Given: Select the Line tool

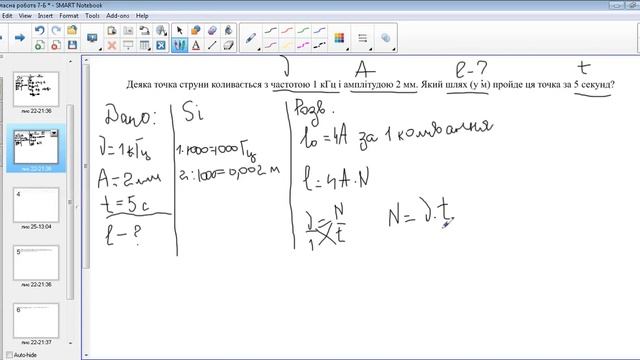Looking at the screenshot, I should 212,45.
